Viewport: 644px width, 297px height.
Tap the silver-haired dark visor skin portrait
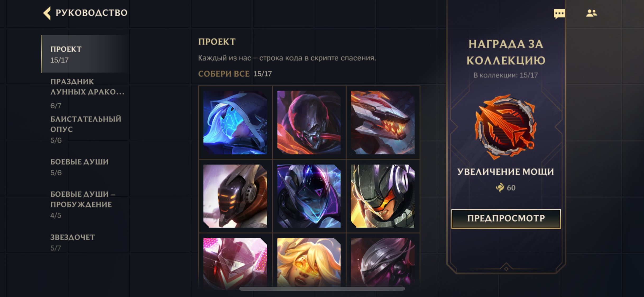383,263
